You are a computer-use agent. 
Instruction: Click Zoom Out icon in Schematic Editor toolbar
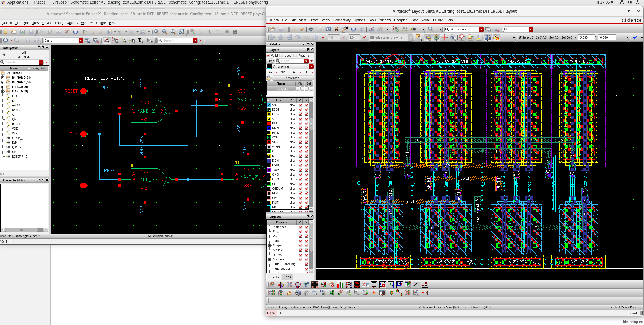click(x=165, y=32)
